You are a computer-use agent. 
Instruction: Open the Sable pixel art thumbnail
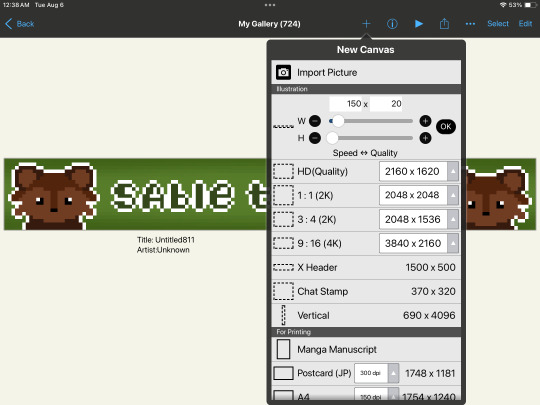coord(135,194)
